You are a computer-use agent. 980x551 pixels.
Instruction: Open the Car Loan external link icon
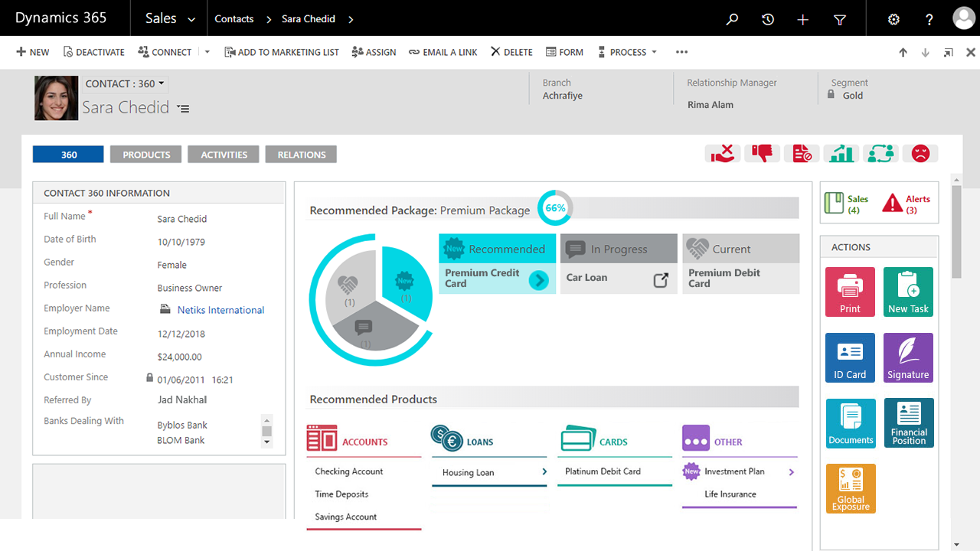pos(661,280)
